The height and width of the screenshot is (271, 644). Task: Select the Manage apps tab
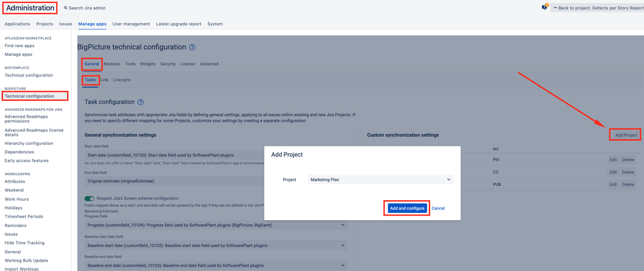[x=92, y=24]
